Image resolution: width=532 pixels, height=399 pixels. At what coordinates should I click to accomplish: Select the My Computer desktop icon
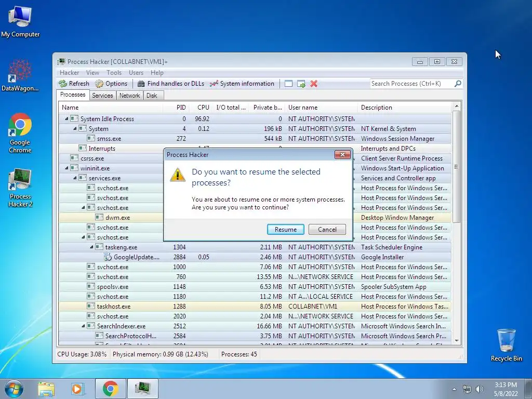[20, 22]
